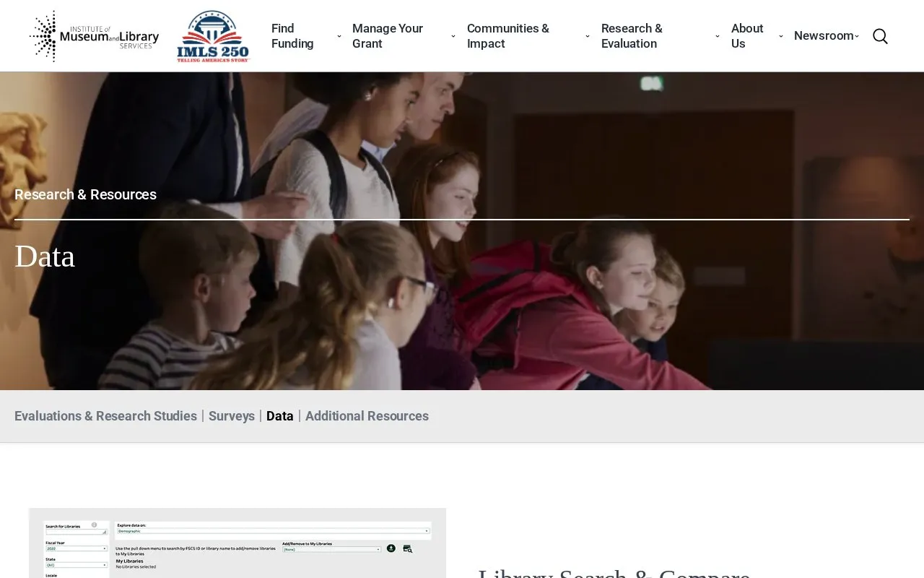
Task: Expand the Communities & Impact chevron
Action: click(x=588, y=36)
